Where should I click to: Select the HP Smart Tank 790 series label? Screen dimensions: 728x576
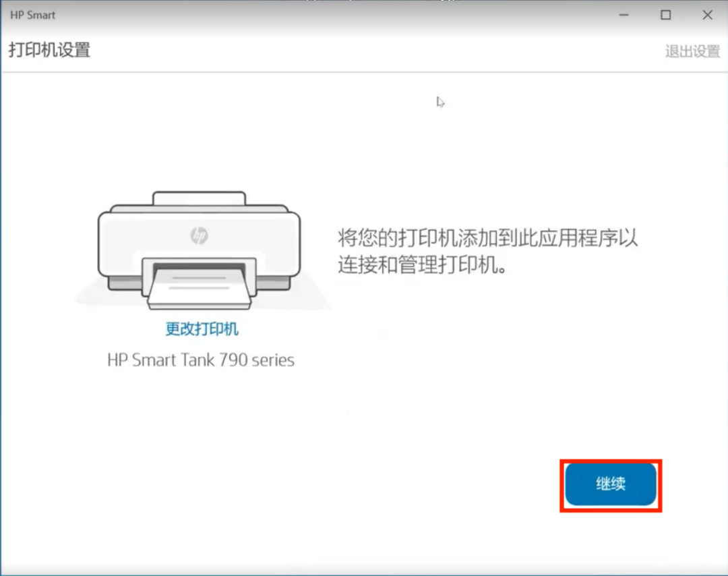point(200,359)
